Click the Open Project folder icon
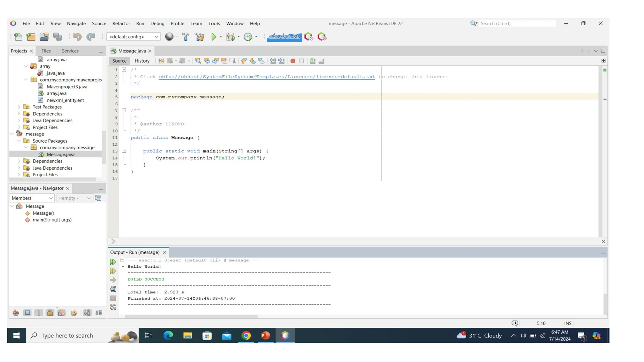644x362 pixels. 44,37
